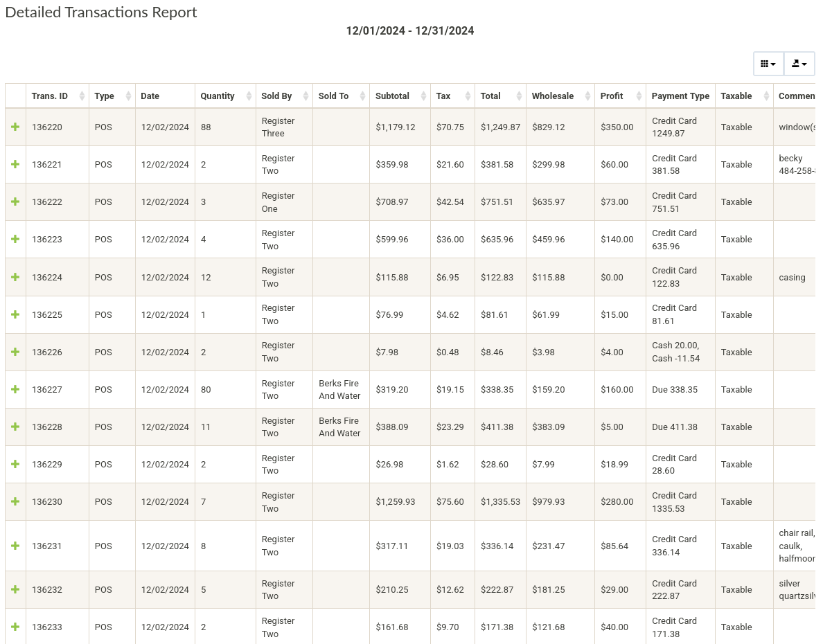Sort by Trans. ID using arrows

coord(82,96)
